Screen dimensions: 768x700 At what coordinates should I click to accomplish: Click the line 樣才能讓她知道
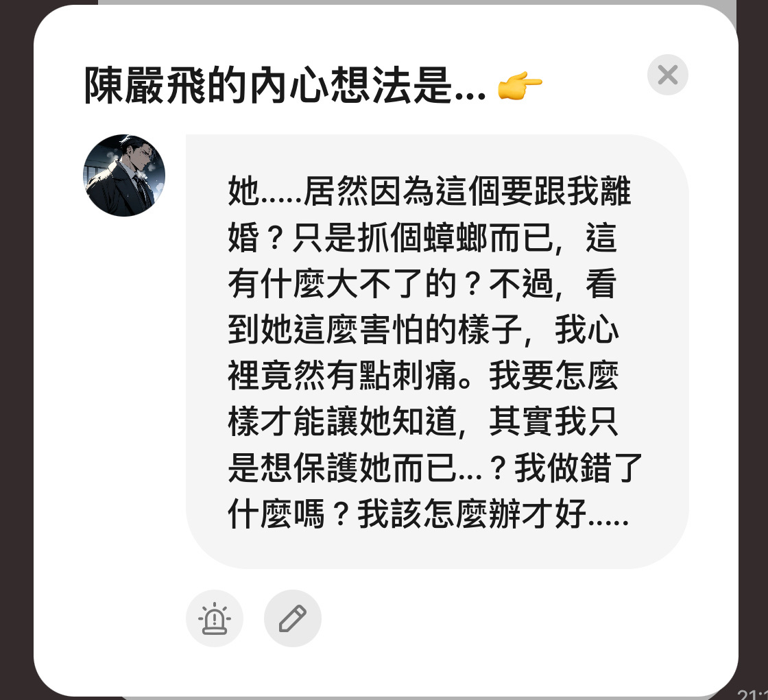[x=342, y=421]
